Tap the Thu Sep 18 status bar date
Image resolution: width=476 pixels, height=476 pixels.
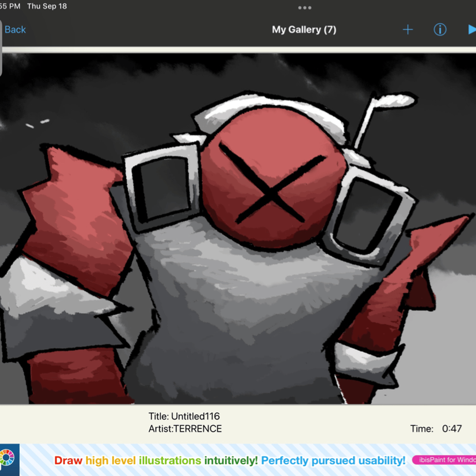(x=47, y=6)
